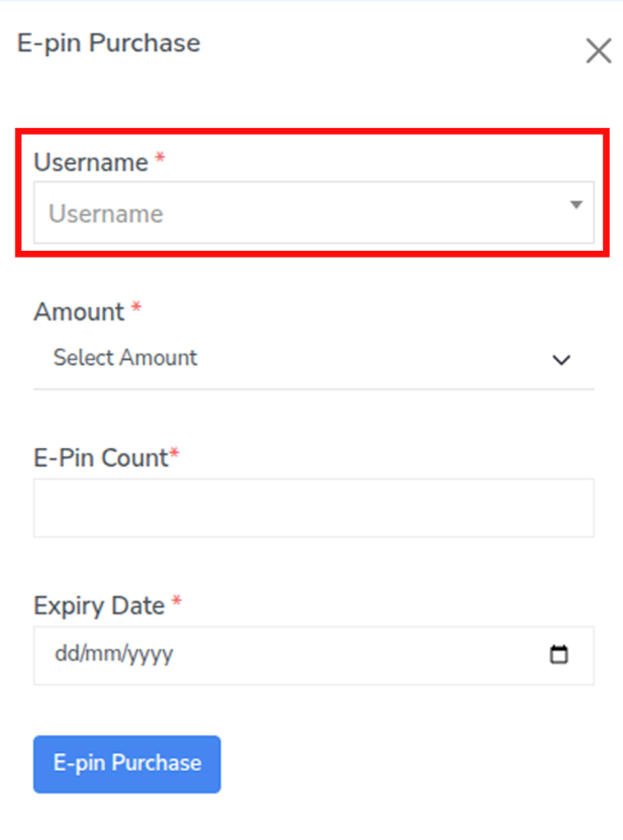
Task: Click the red asterisk beside Username
Action: click(x=160, y=160)
